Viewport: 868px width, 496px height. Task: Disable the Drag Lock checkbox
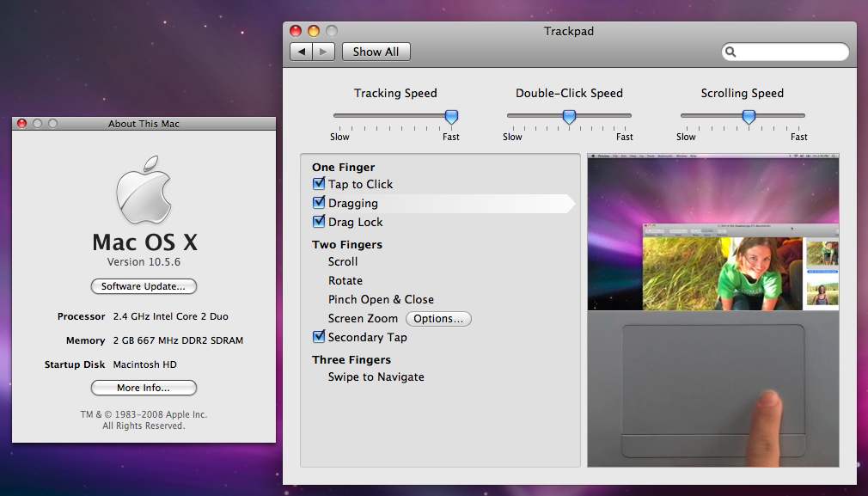pyautogui.click(x=319, y=222)
